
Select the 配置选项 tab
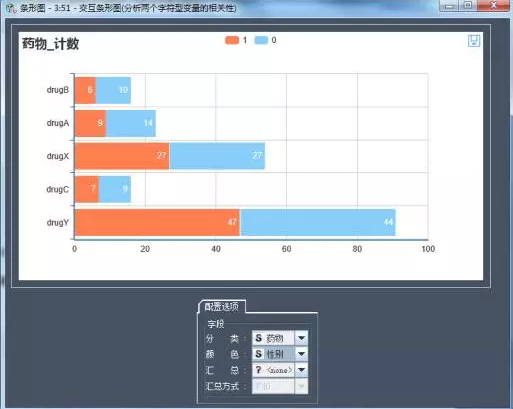click(x=222, y=307)
